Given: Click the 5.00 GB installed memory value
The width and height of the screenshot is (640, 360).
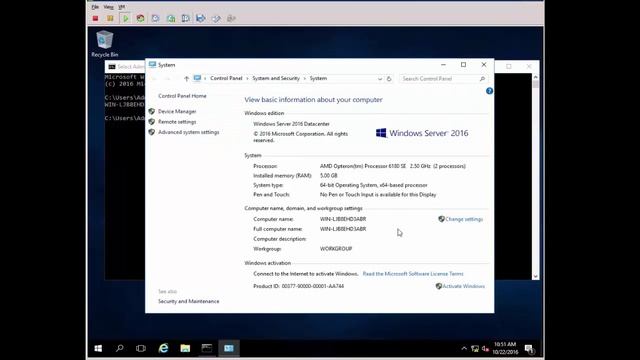Looking at the screenshot, I should 329,176.
